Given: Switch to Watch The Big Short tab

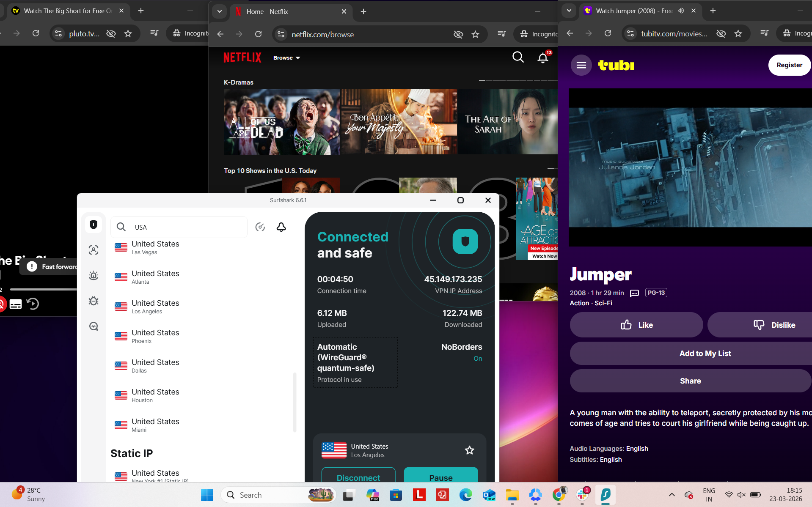Looking at the screenshot, I should pyautogui.click(x=68, y=11).
